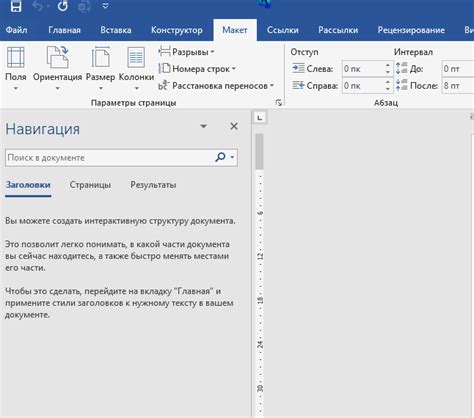Image resolution: width=474 pixels, height=418 pixels.
Task: Open the search options arrow beside magnifier
Action: tap(232, 157)
